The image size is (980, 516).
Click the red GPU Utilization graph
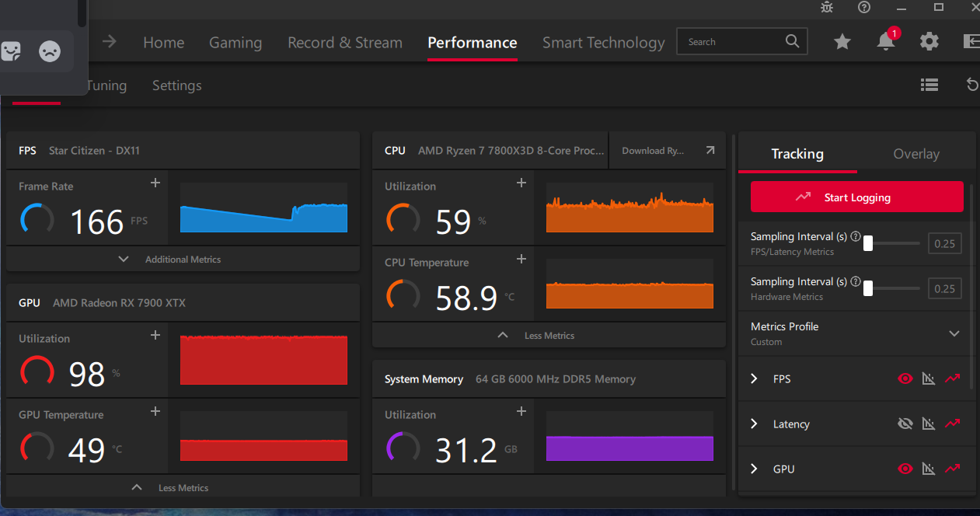tap(264, 360)
